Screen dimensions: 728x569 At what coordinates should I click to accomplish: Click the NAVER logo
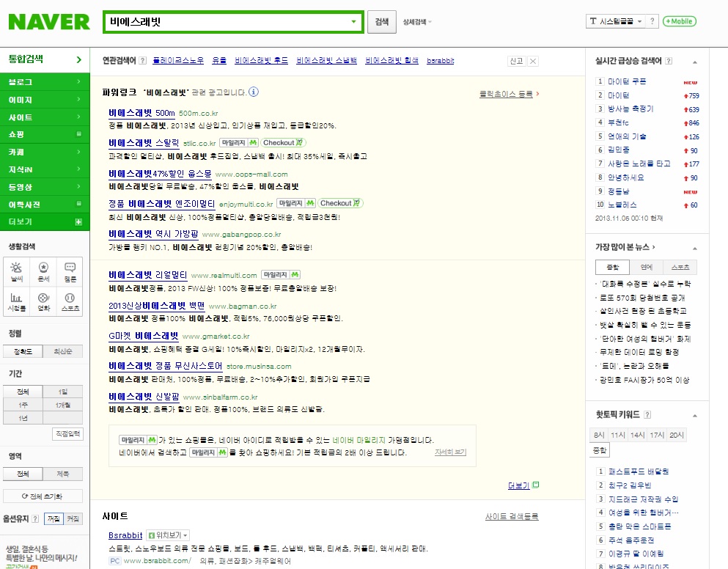tap(49, 22)
